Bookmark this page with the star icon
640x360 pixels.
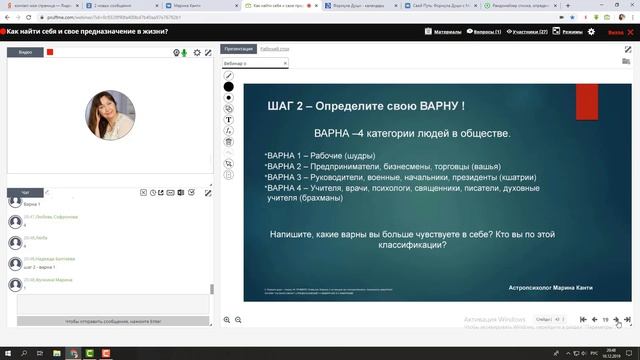[572, 18]
